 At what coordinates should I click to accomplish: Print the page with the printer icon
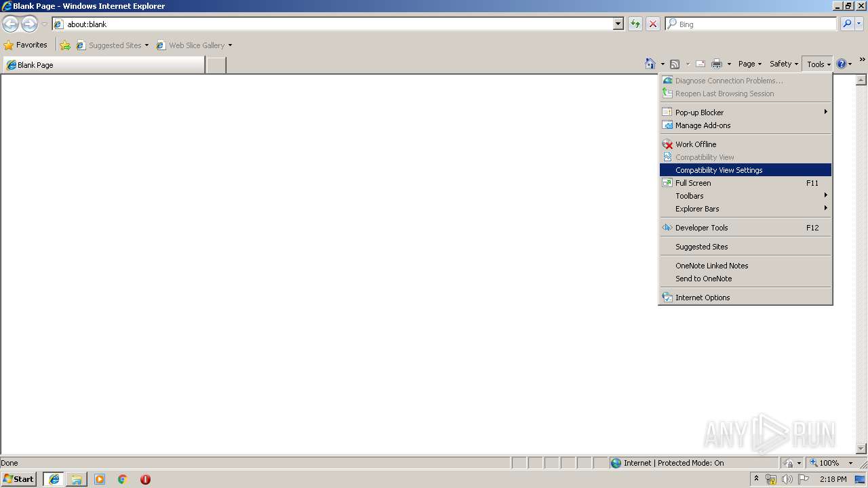pyautogui.click(x=717, y=64)
